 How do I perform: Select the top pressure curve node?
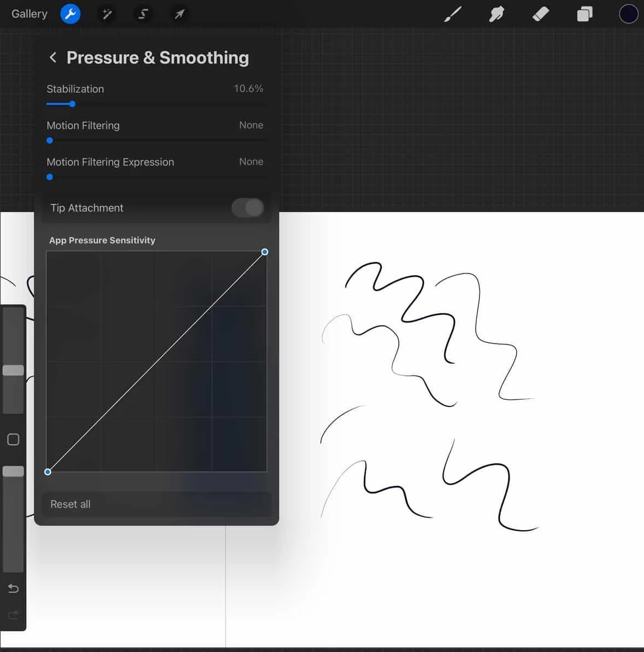click(265, 252)
